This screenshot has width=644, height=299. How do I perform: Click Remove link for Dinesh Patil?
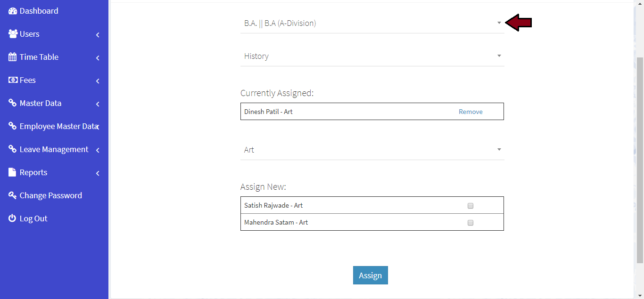[471, 112]
